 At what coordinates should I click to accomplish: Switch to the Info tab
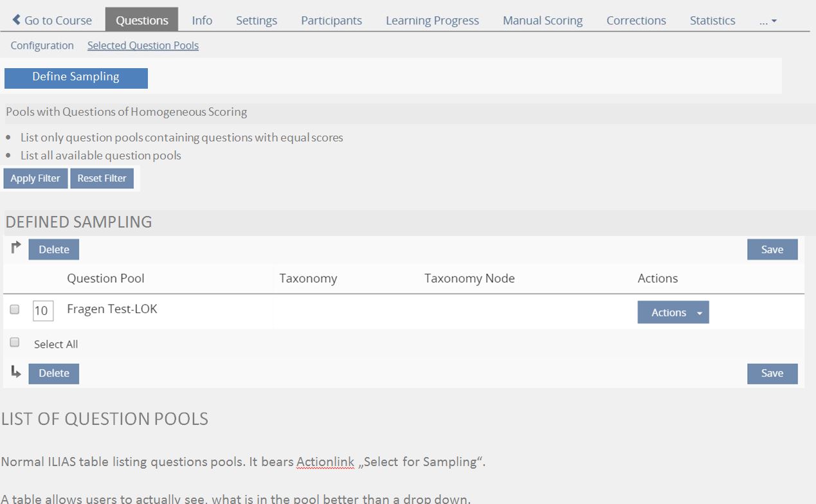(202, 20)
